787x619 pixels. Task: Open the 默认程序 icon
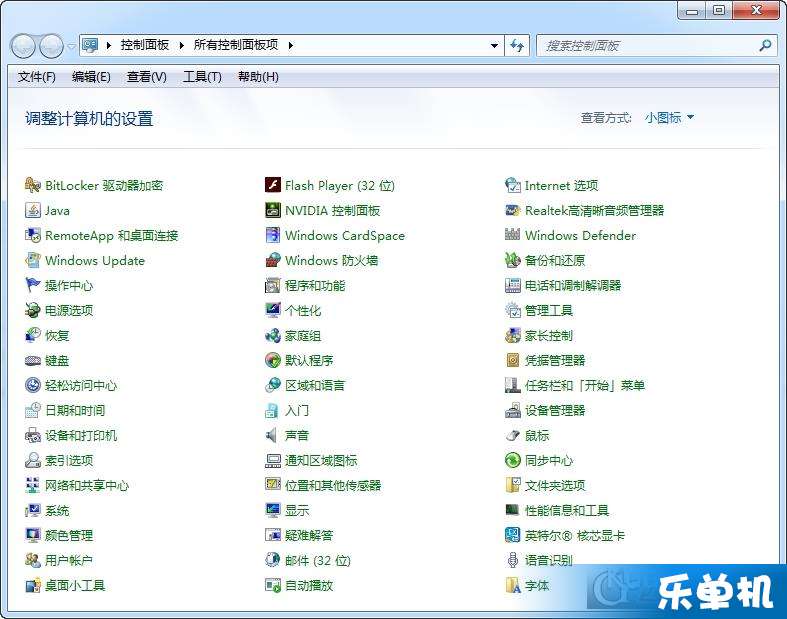coord(273,360)
